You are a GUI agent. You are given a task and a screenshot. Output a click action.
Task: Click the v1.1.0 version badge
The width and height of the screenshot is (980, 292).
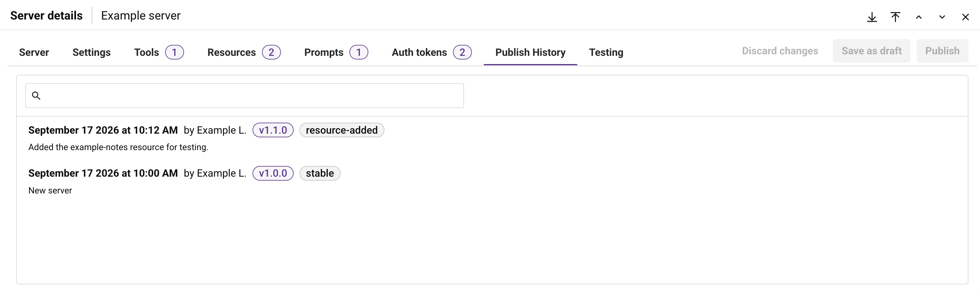click(273, 130)
